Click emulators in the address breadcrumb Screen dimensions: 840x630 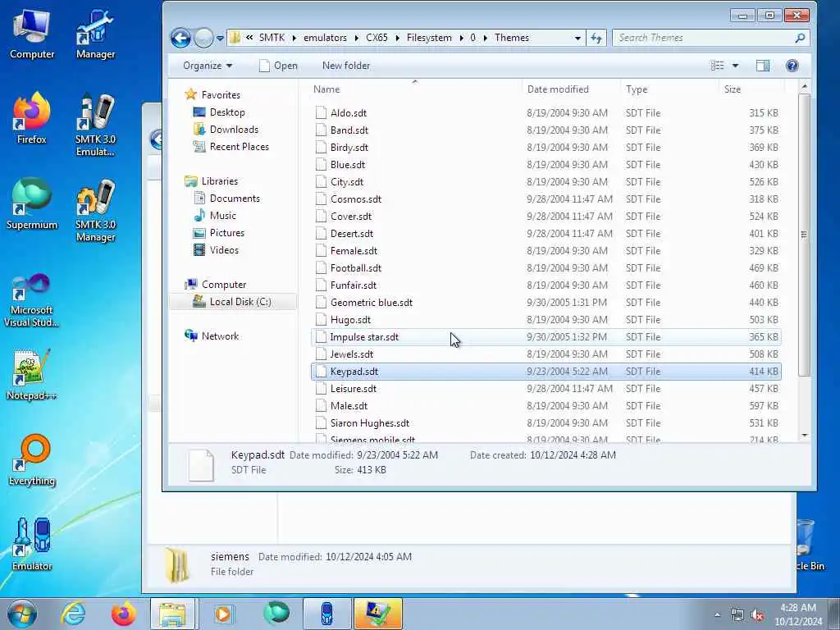pyautogui.click(x=325, y=38)
